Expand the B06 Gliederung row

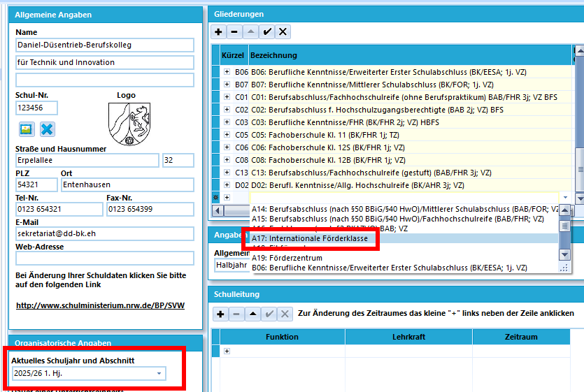pos(227,72)
